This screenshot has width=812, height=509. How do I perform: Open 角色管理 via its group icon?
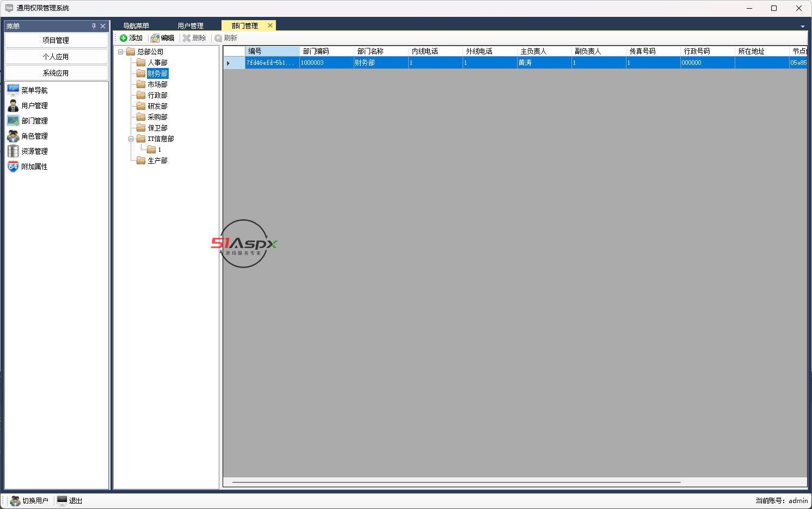point(13,136)
